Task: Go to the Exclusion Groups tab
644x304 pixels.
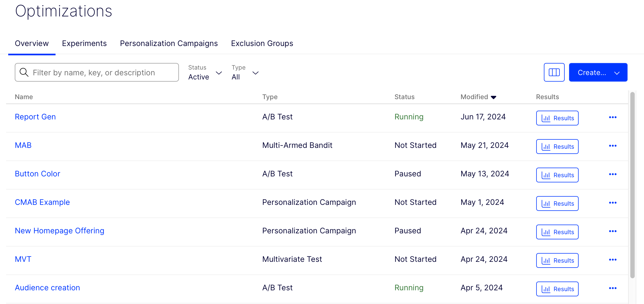Action: pyautogui.click(x=262, y=44)
